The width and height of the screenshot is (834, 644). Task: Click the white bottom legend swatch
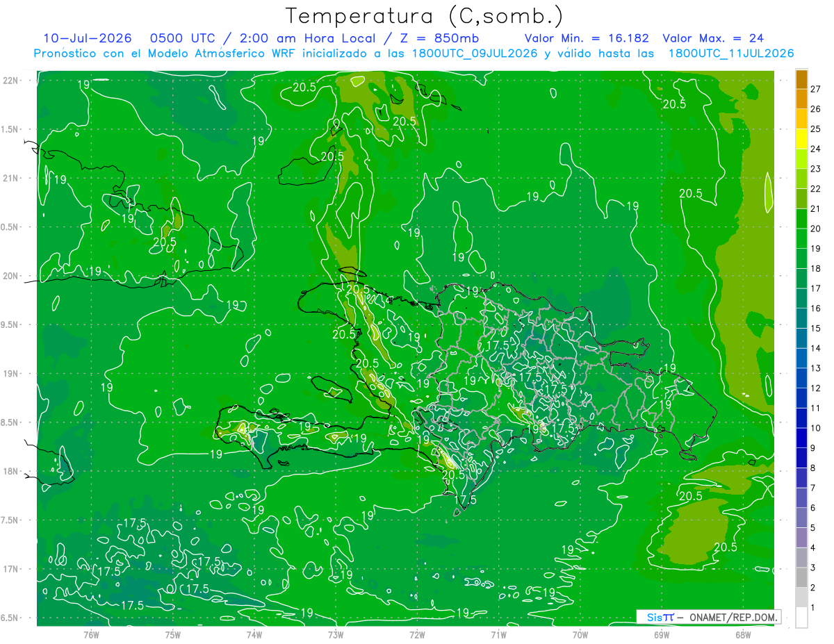click(x=801, y=618)
